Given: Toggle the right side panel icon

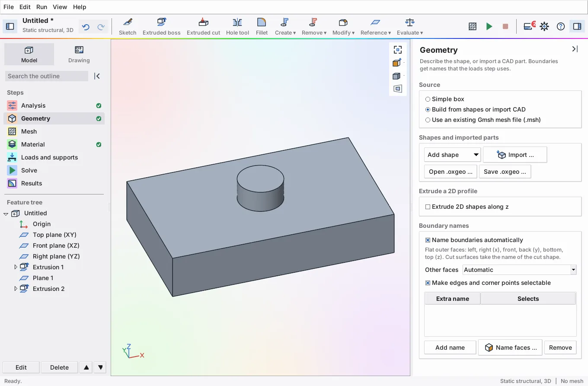Looking at the screenshot, I should tap(577, 26).
